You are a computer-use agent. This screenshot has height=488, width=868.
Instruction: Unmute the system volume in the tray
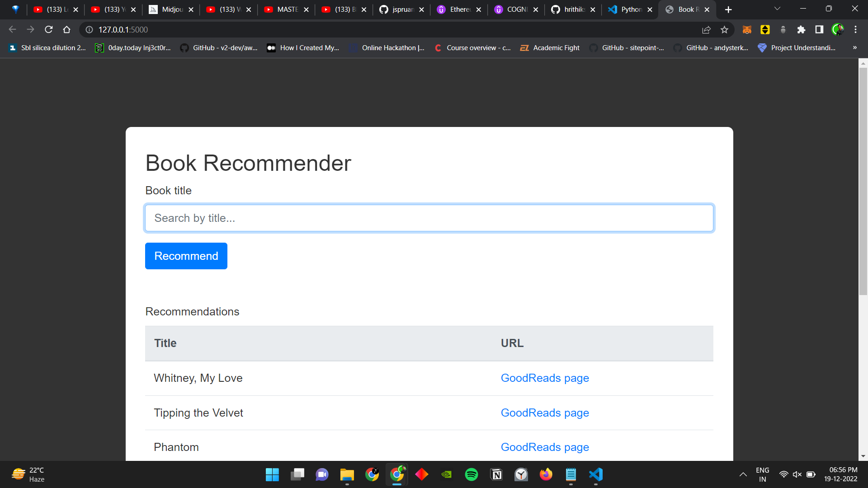click(797, 474)
